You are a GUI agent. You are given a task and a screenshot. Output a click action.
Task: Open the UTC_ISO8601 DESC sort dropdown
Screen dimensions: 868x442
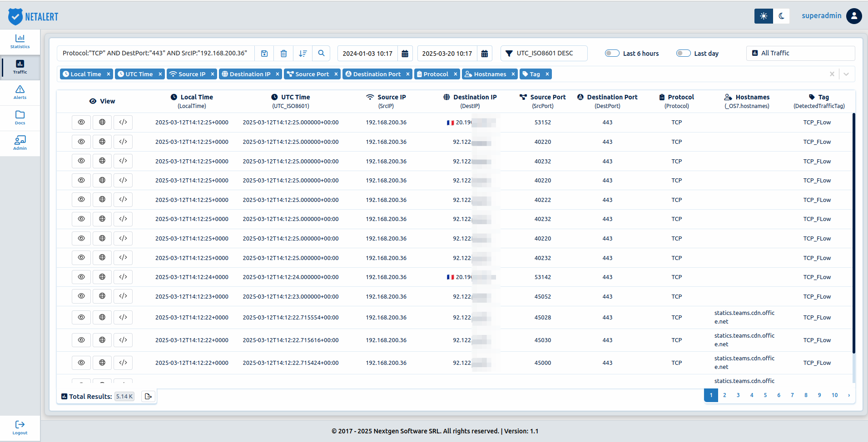pyautogui.click(x=544, y=53)
